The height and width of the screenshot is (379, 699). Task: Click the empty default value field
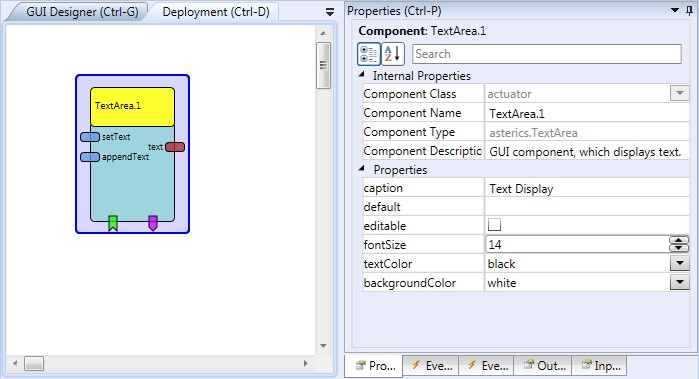pos(587,207)
